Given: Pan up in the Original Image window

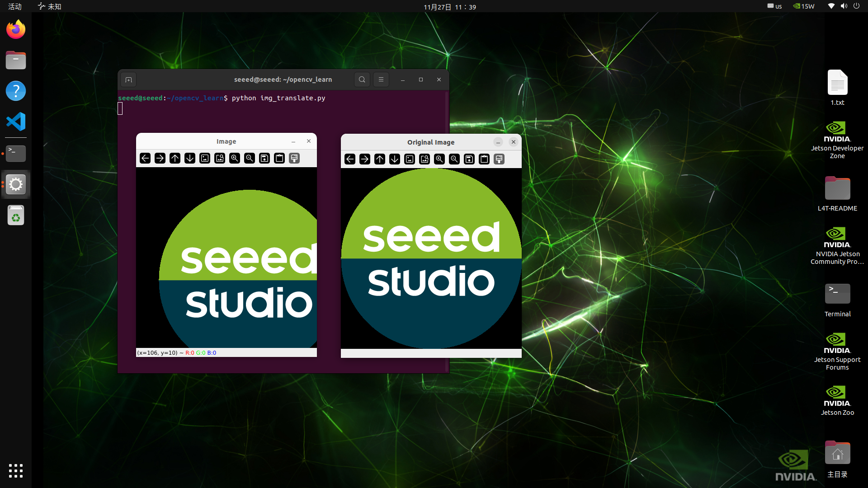Looking at the screenshot, I should point(380,159).
